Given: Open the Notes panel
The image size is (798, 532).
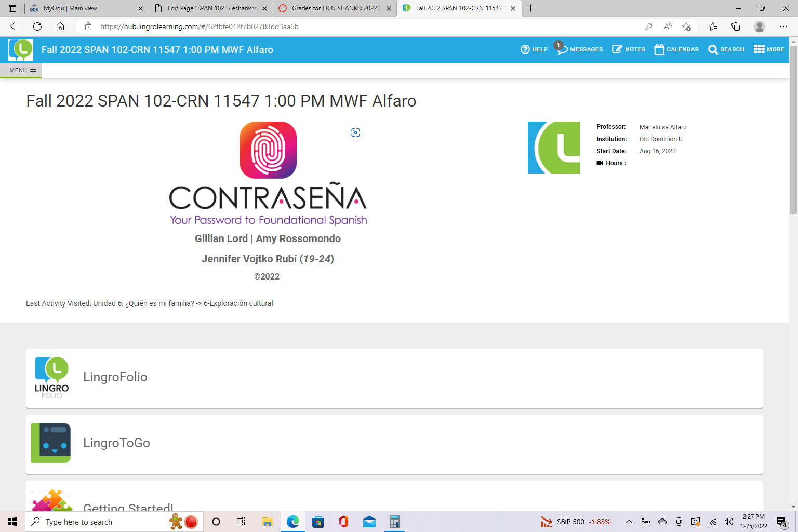Looking at the screenshot, I should (x=628, y=49).
